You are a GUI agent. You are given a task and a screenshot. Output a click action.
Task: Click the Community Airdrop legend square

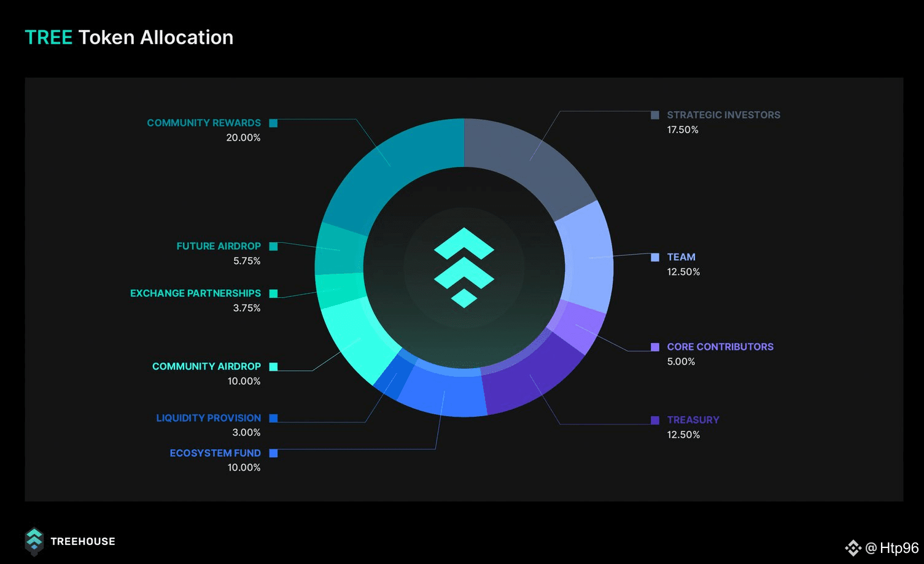point(273,367)
